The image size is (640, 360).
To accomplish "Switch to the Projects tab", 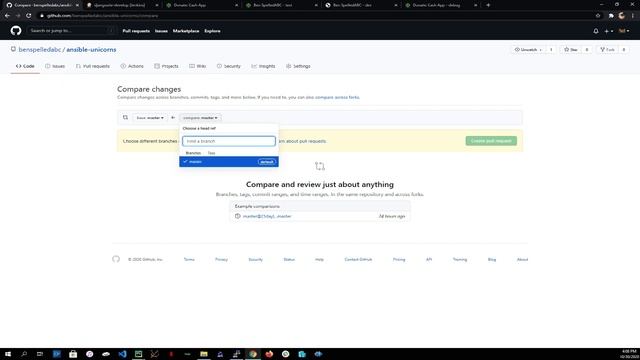I will coord(166,66).
